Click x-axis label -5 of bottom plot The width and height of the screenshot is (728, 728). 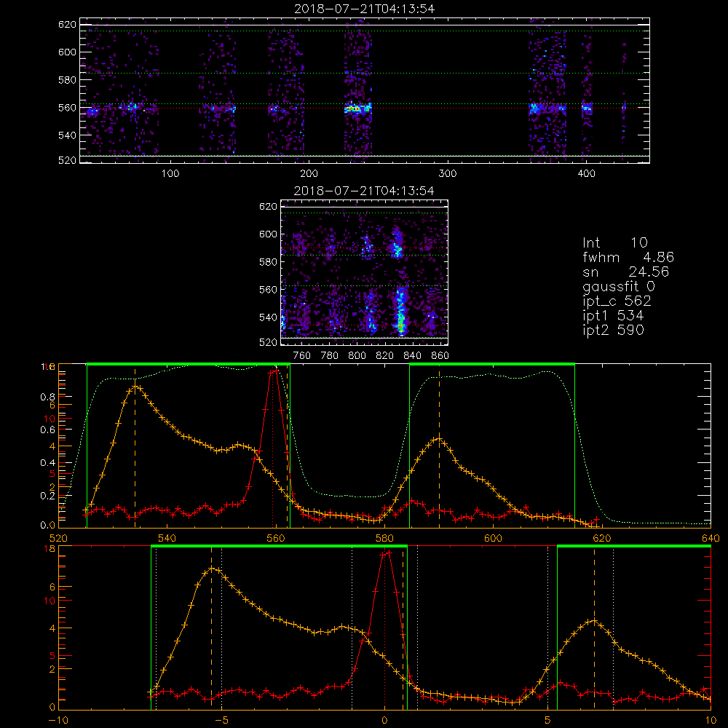(221, 720)
